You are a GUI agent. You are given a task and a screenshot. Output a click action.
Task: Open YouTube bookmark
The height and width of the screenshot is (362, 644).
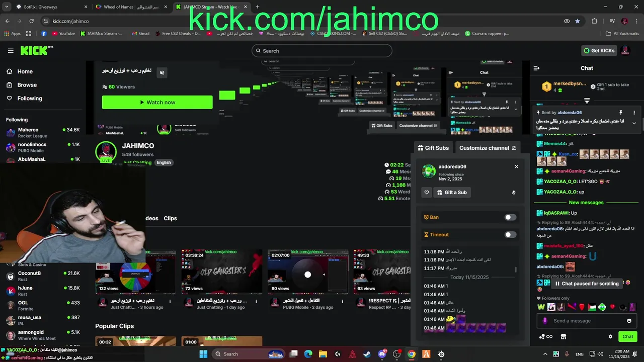63,34
